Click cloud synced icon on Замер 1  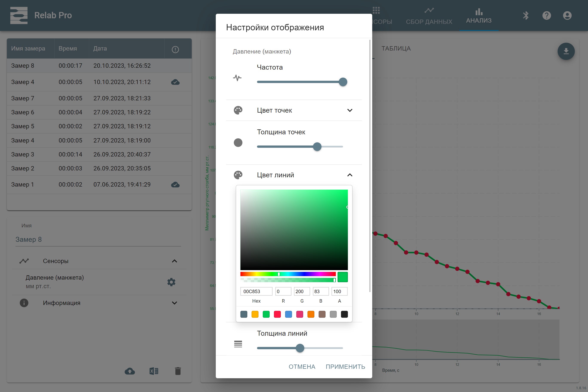(175, 184)
